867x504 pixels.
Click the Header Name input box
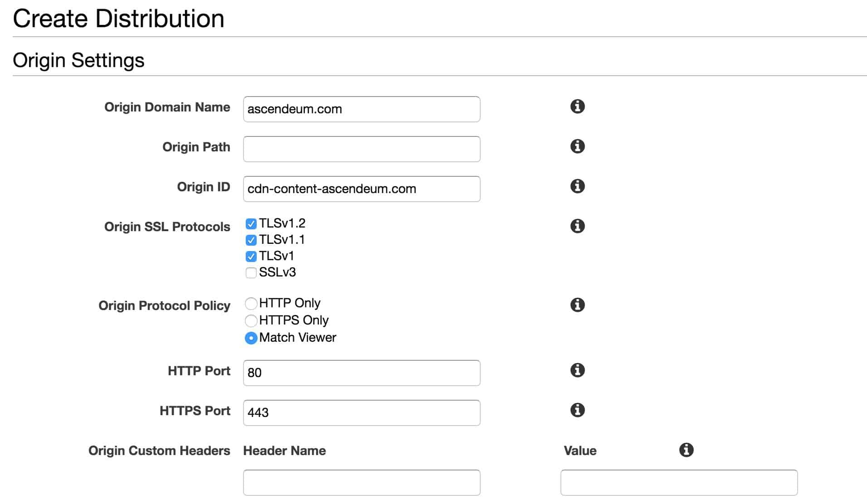coord(361,482)
